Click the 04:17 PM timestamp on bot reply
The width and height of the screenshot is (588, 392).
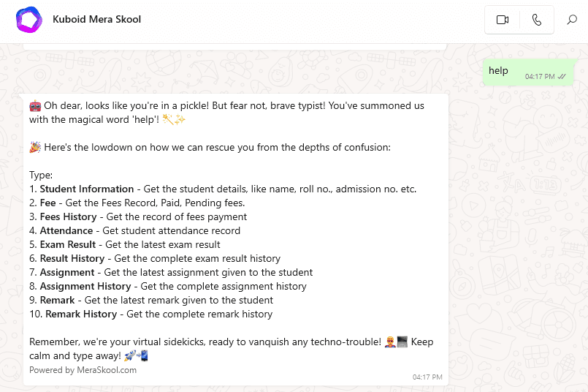[427, 377]
